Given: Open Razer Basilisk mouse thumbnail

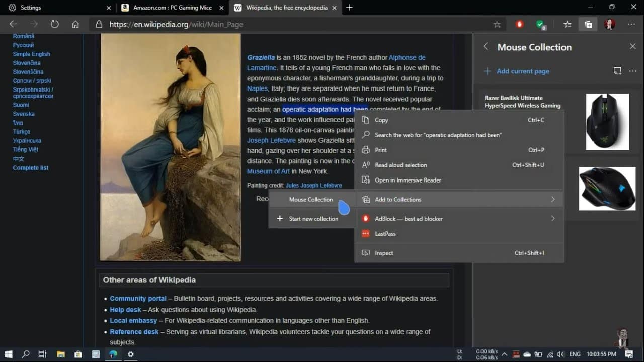Looking at the screenshot, I should pos(607,121).
